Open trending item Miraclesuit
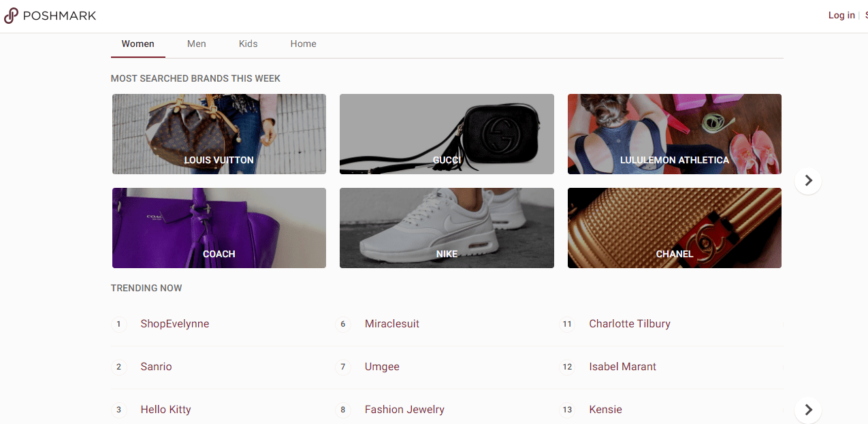This screenshot has width=868, height=424. click(392, 324)
